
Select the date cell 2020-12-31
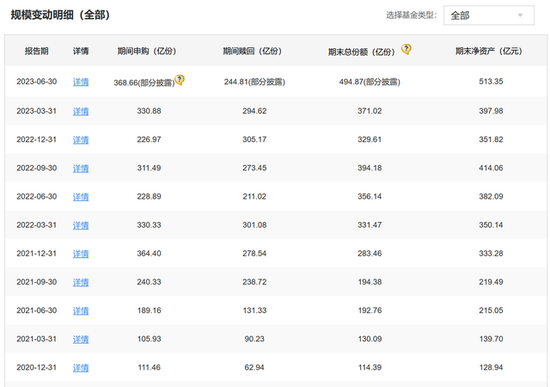click(x=36, y=367)
